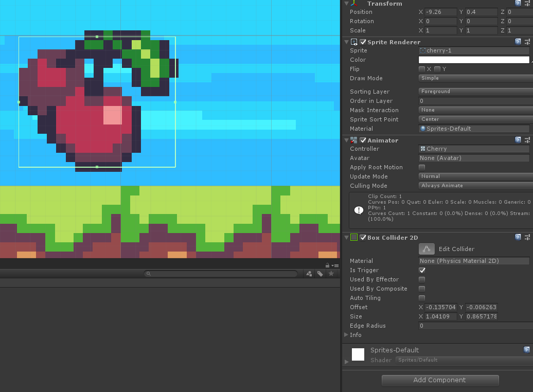Screen dimensions: 533x392
Task: Click the Add Component button
Action: [440, 381]
